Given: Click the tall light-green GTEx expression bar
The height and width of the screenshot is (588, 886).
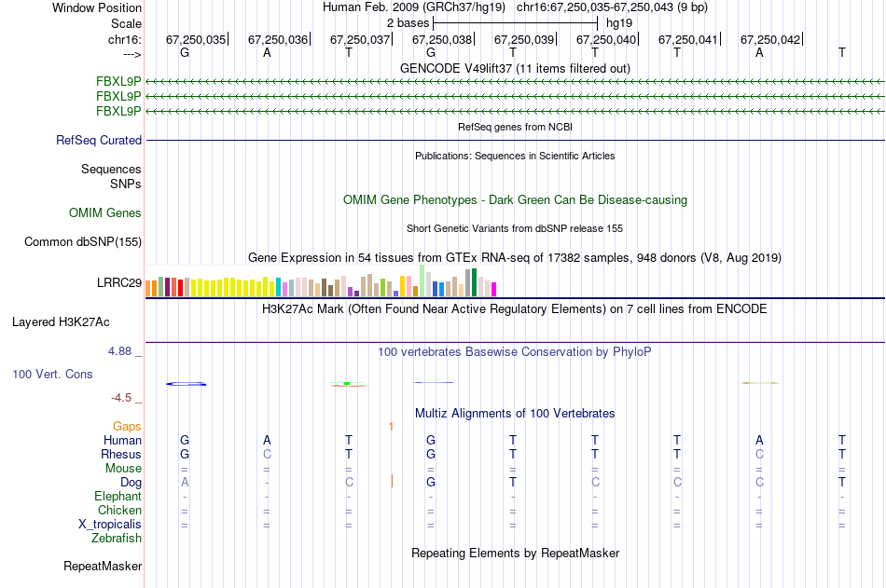Looking at the screenshot, I should click(x=422, y=280).
